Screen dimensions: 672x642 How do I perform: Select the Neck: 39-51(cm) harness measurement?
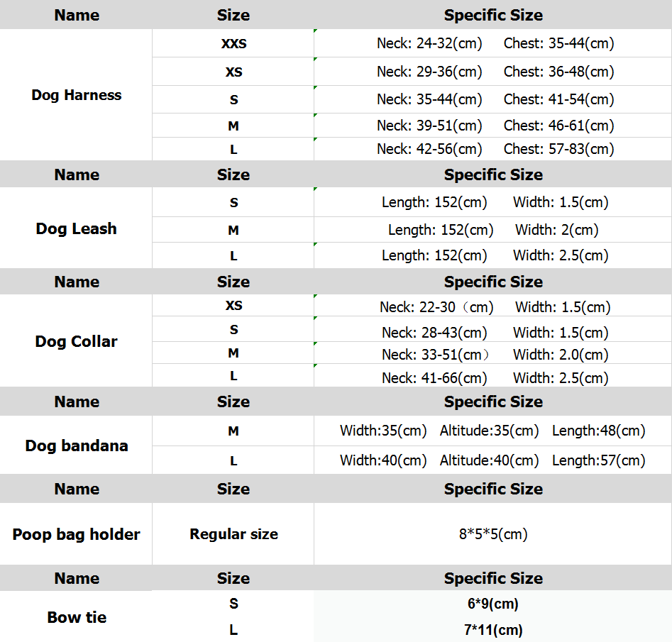pos(429,126)
